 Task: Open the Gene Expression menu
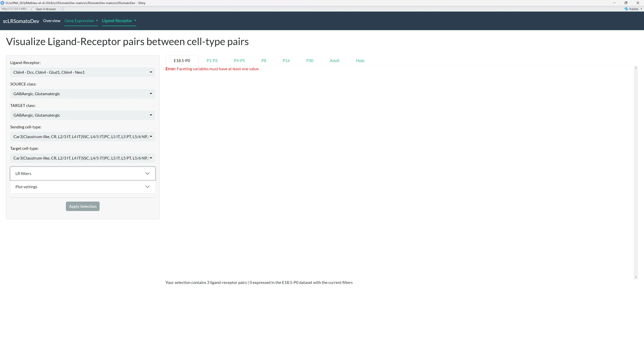pyautogui.click(x=81, y=21)
